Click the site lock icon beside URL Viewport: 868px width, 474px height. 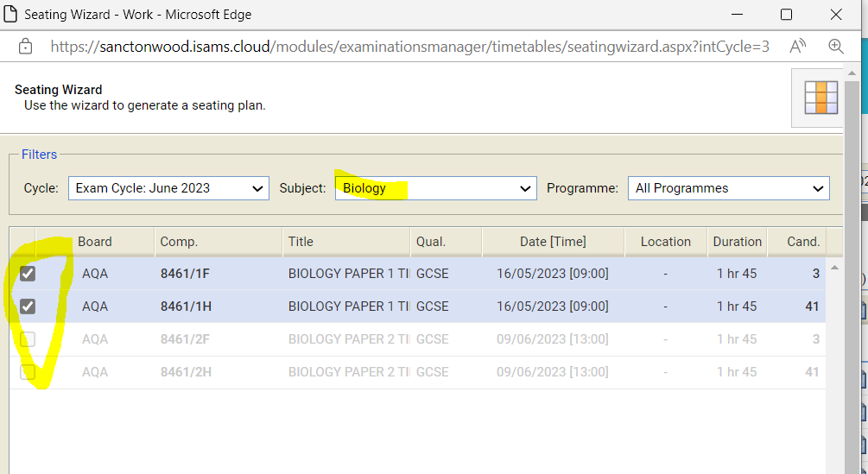tap(25, 47)
